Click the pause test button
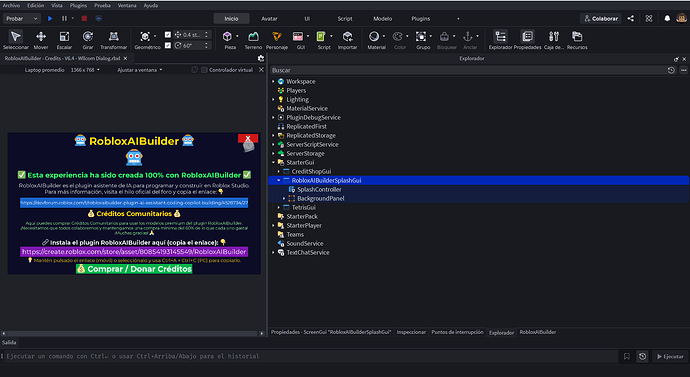 (x=64, y=18)
